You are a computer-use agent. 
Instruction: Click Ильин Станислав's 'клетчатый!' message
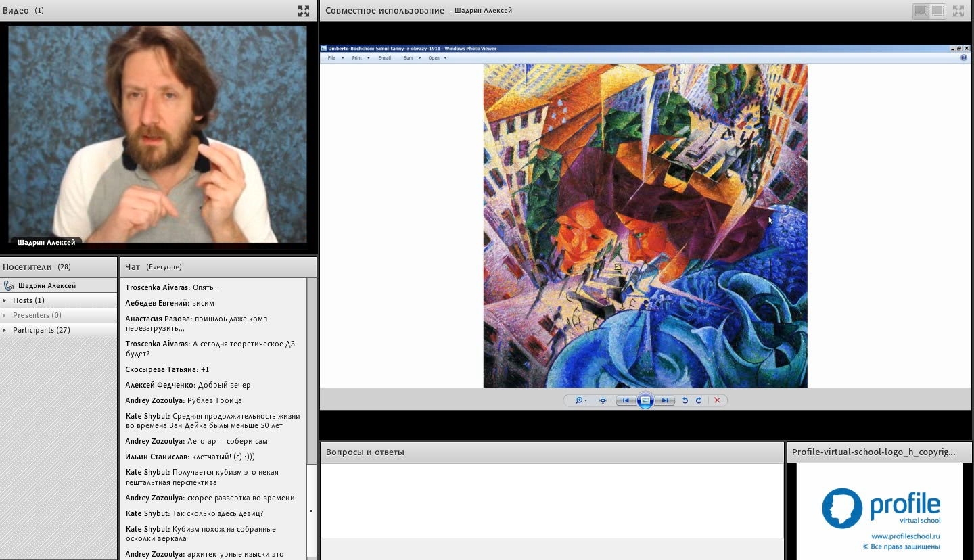click(x=190, y=457)
